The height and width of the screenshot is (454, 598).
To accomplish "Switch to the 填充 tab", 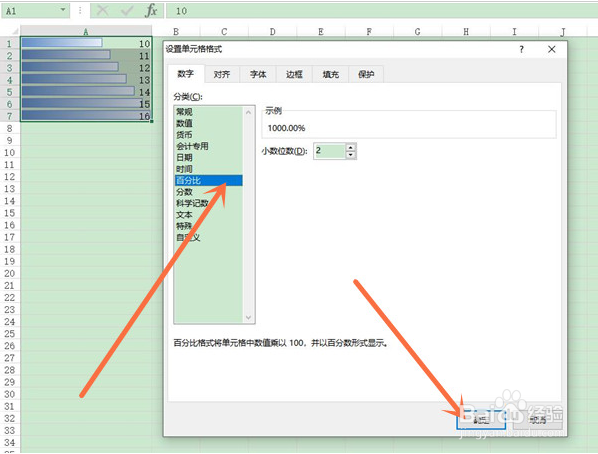I will [x=330, y=74].
